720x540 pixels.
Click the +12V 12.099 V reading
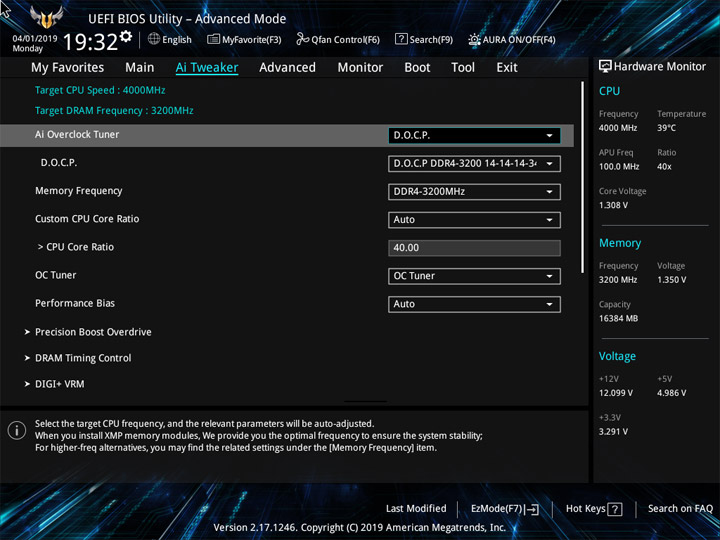coord(615,393)
